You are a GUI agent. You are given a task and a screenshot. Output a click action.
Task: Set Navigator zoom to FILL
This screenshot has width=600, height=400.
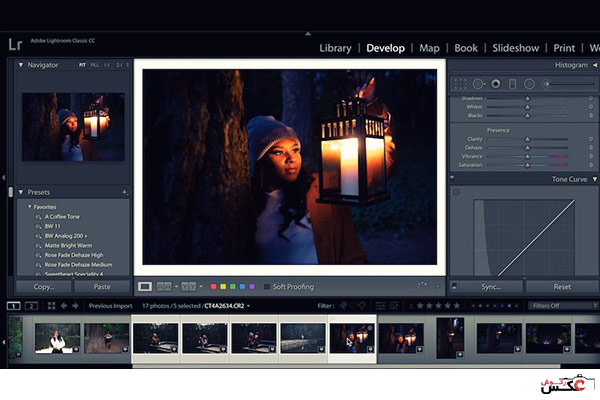[x=95, y=65]
